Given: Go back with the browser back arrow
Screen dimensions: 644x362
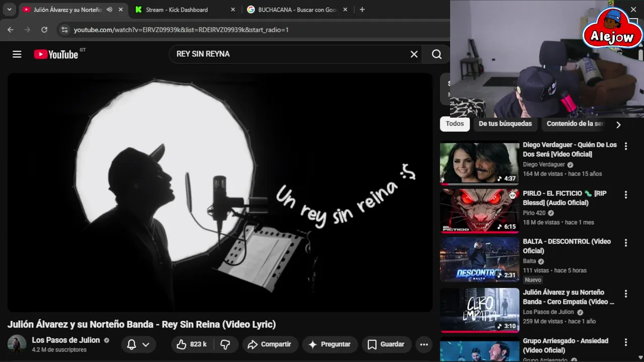Looking at the screenshot, I should [x=11, y=30].
